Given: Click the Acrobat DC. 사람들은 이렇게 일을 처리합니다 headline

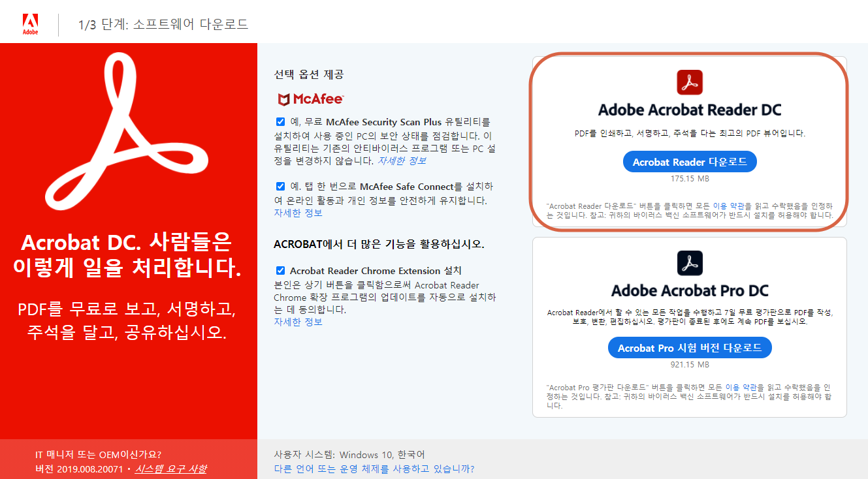Looking at the screenshot, I should (x=127, y=255).
